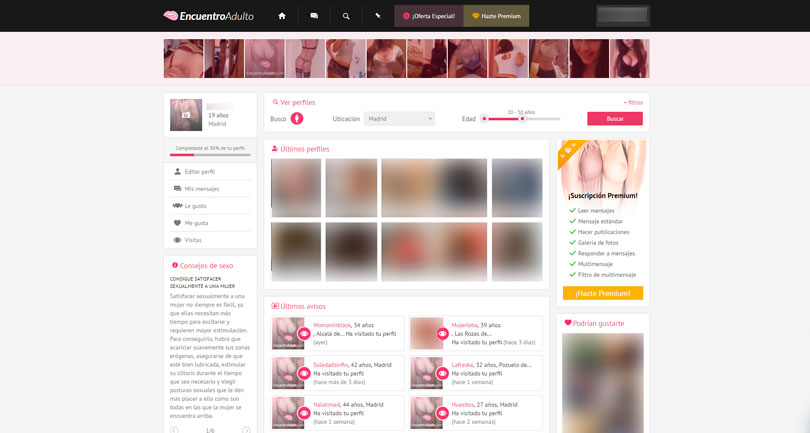This screenshot has height=433, width=810.
Task: Toggle the Busco gender icon
Action: click(297, 118)
